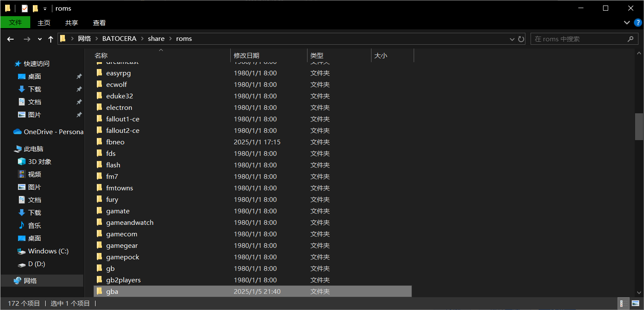Click 网络 in the address bar
Viewport: 644px width, 310px height.
coord(84,38)
